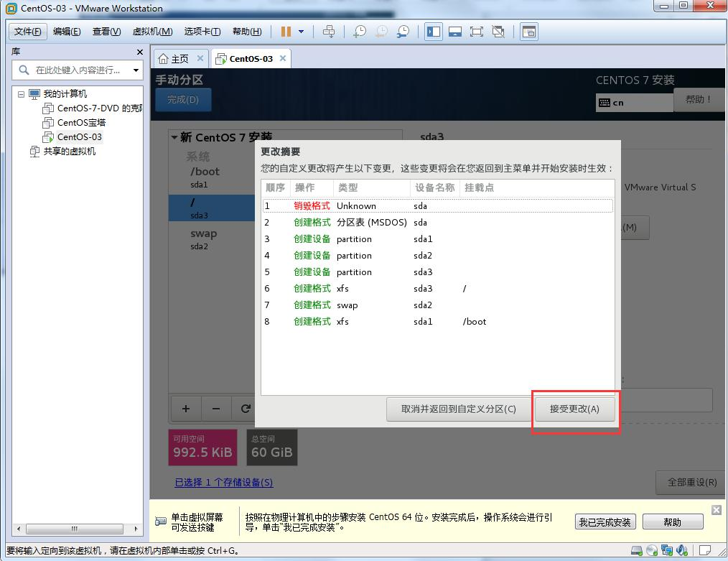Collapse the 我的计算机 tree node

point(21,94)
